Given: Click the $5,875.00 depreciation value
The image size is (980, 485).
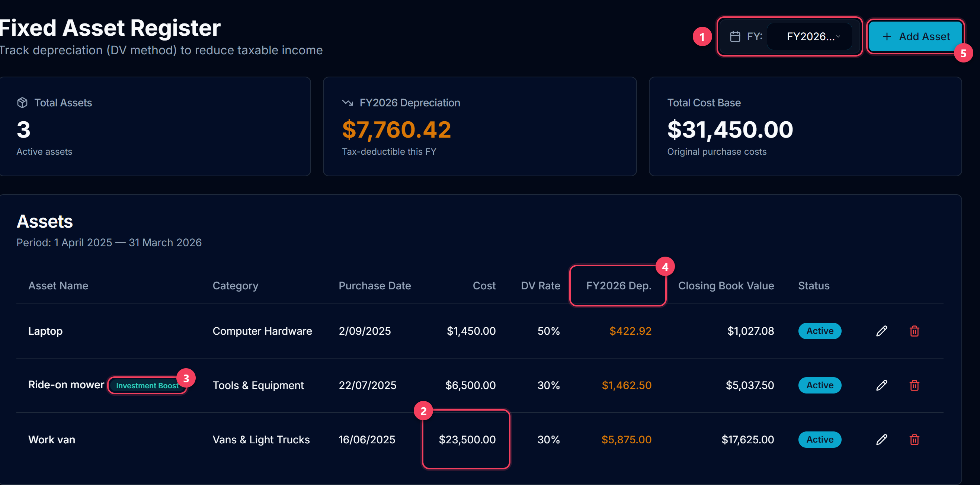Looking at the screenshot, I should click(x=626, y=440).
